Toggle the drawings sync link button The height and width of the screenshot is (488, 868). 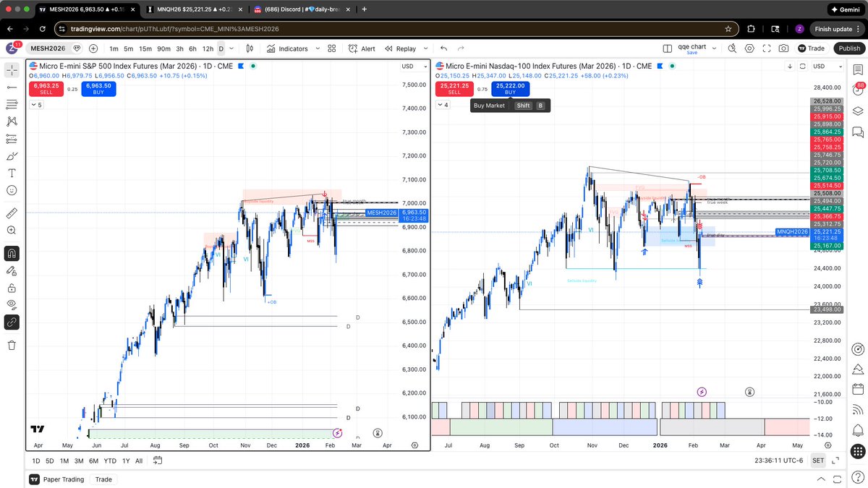coord(12,322)
